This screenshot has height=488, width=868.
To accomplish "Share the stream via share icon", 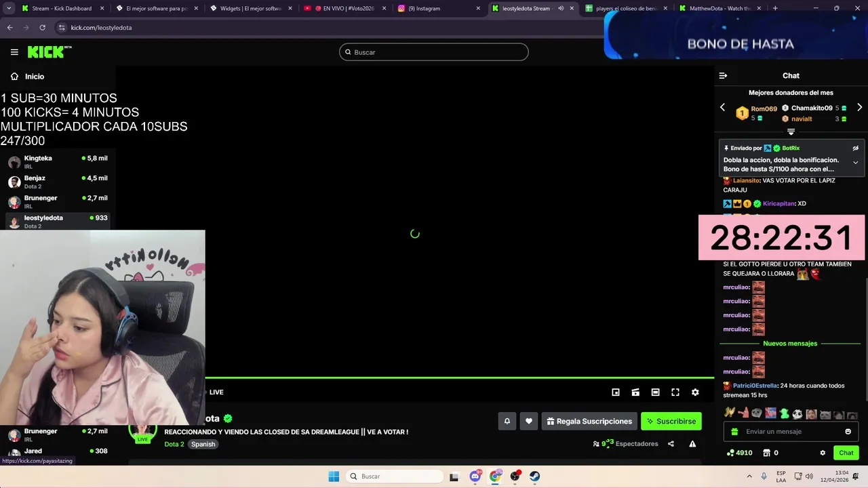I will [x=671, y=444].
